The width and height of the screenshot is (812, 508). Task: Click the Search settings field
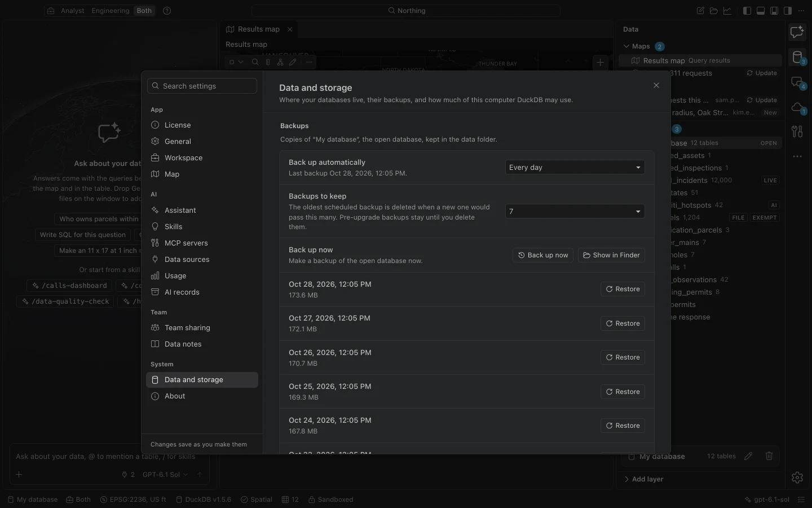pos(202,86)
